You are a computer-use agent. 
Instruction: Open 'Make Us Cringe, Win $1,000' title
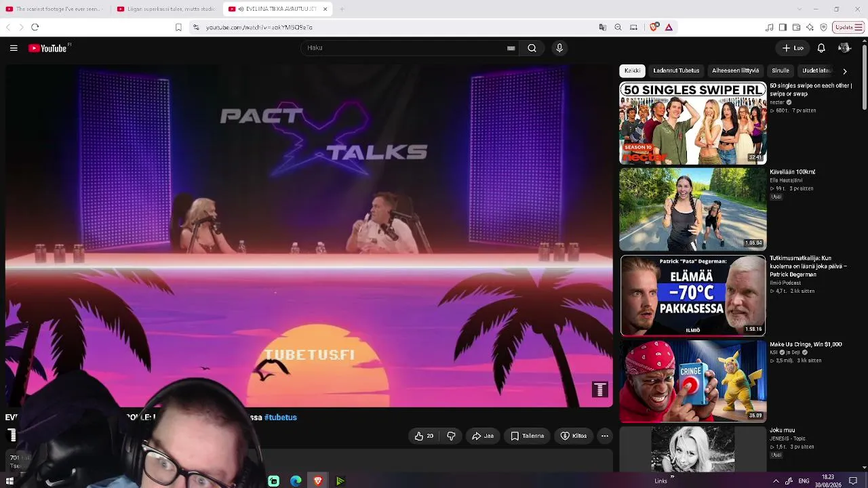coord(806,344)
